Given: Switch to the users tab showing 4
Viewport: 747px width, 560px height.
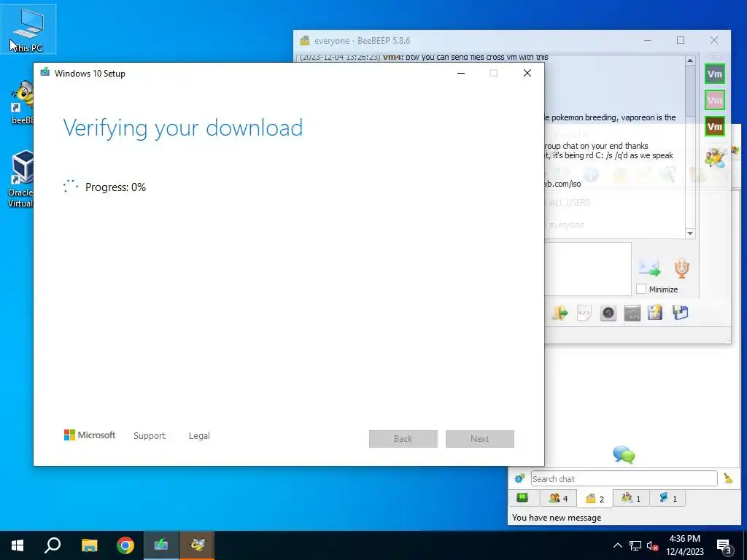Looking at the screenshot, I should [x=558, y=498].
